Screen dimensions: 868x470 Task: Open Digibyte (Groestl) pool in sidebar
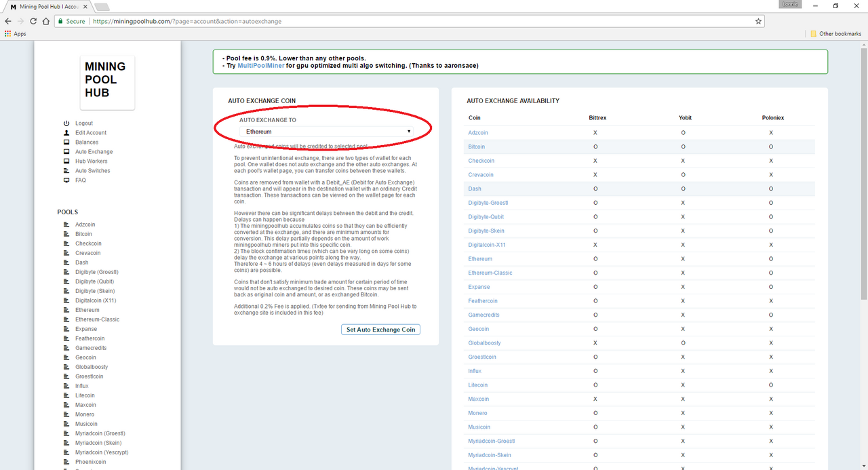[x=97, y=272]
